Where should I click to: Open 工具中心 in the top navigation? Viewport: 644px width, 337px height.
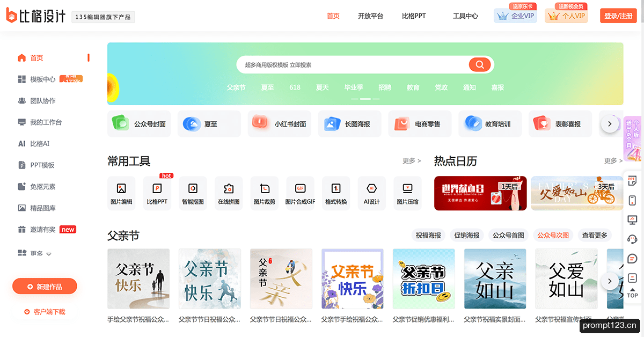(465, 16)
